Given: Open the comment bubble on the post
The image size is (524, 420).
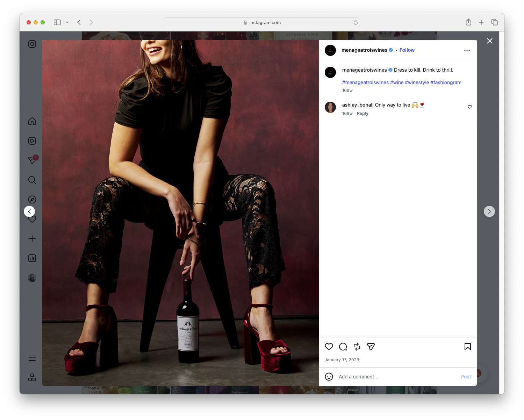Looking at the screenshot, I should click(343, 347).
